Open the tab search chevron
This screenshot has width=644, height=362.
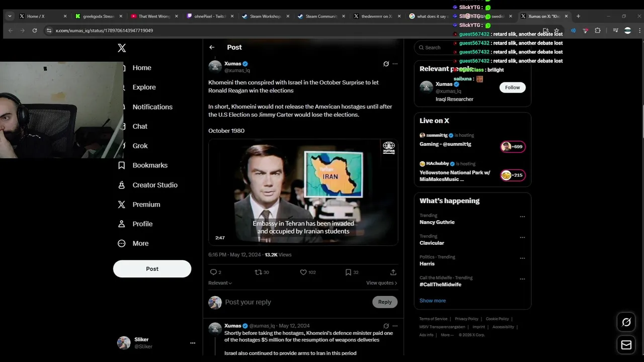click(x=10, y=16)
